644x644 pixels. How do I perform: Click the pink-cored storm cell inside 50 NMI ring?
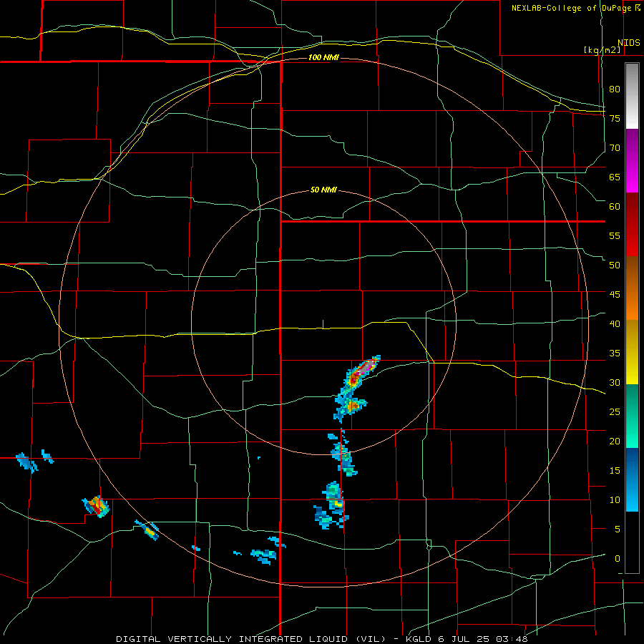coord(361,371)
